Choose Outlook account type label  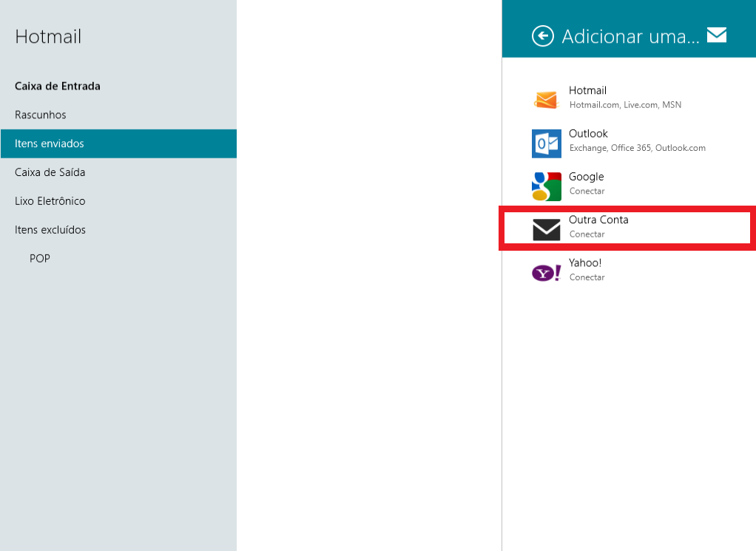588,134
